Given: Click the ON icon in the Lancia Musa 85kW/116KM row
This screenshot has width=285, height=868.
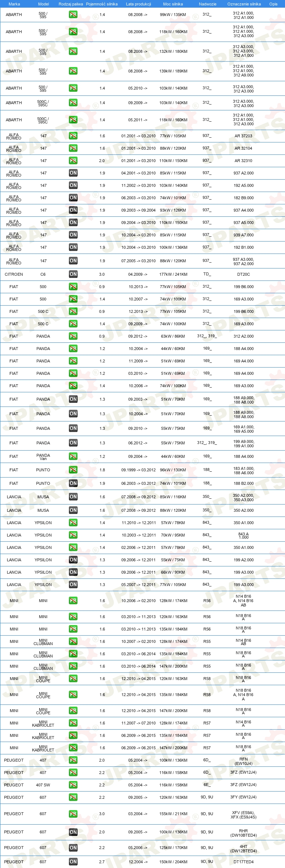Looking at the screenshot, I should pyautogui.click(x=73, y=497).
